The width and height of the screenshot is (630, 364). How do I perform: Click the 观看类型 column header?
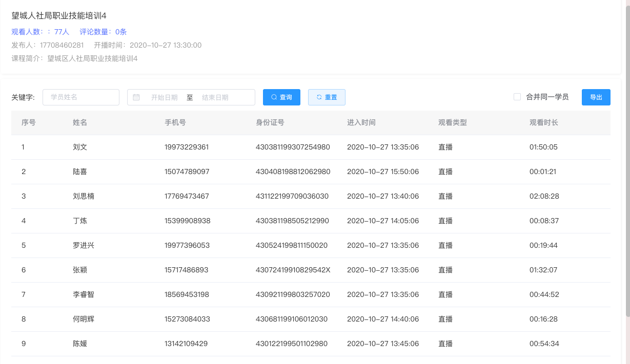pyautogui.click(x=453, y=123)
